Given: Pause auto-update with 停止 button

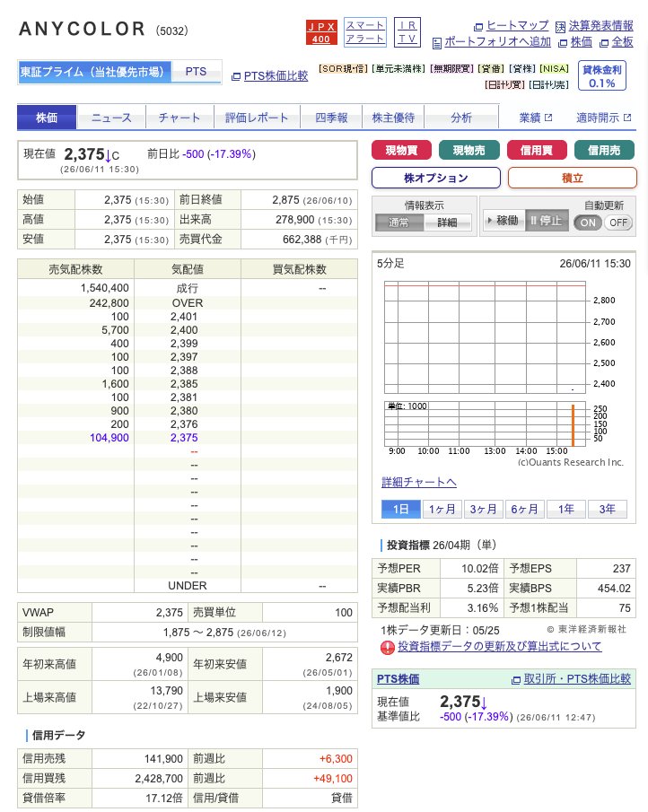Looking at the screenshot, I should point(547,221).
